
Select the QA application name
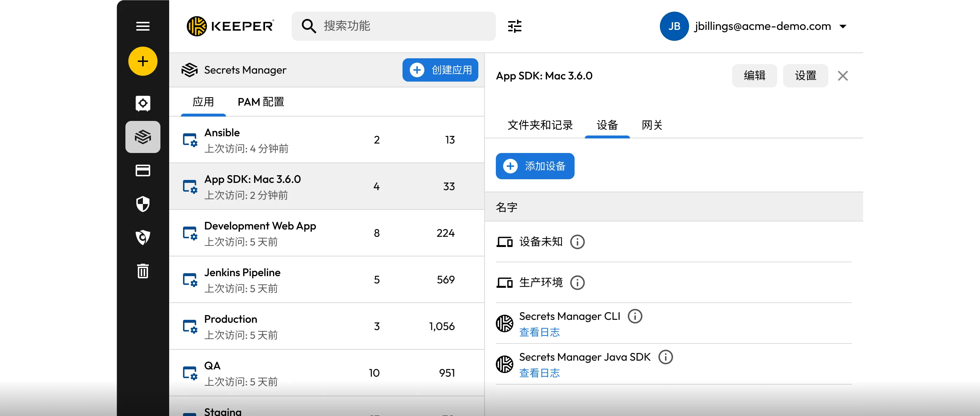(212, 366)
